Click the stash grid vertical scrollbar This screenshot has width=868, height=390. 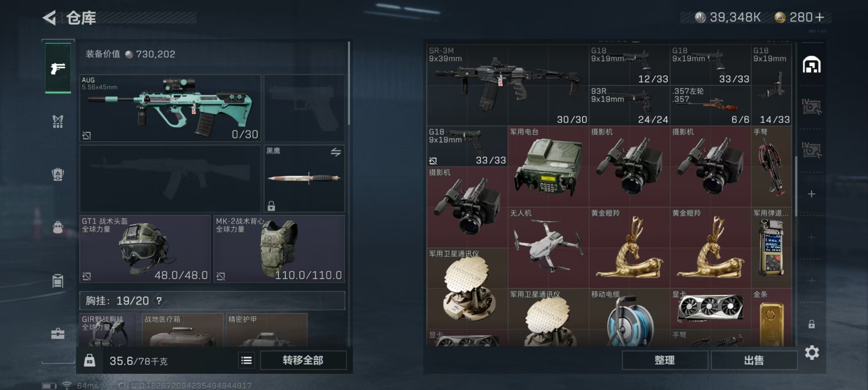[796, 186]
